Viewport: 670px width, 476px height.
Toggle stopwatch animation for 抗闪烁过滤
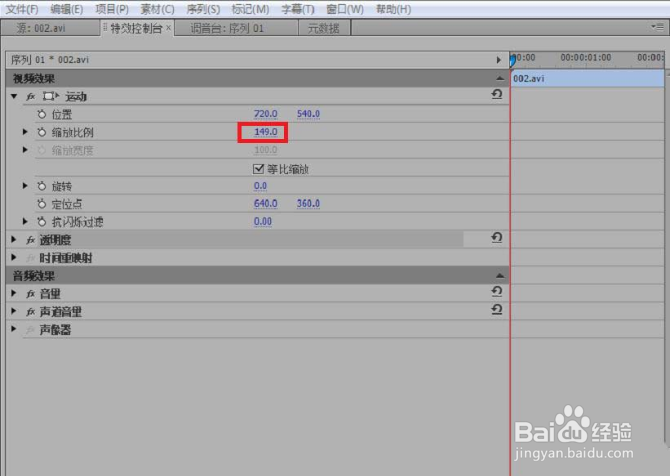click(41, 221)
